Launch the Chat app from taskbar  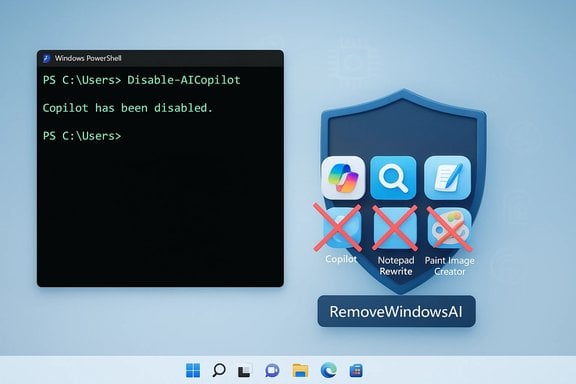pyautogui.click(x=272, y=370)
